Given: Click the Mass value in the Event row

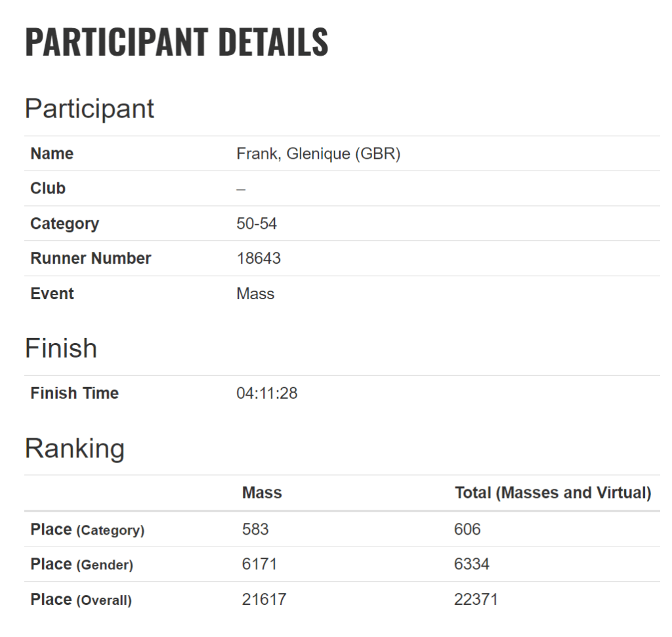Looking at the screenshot, I should [255, 293].
